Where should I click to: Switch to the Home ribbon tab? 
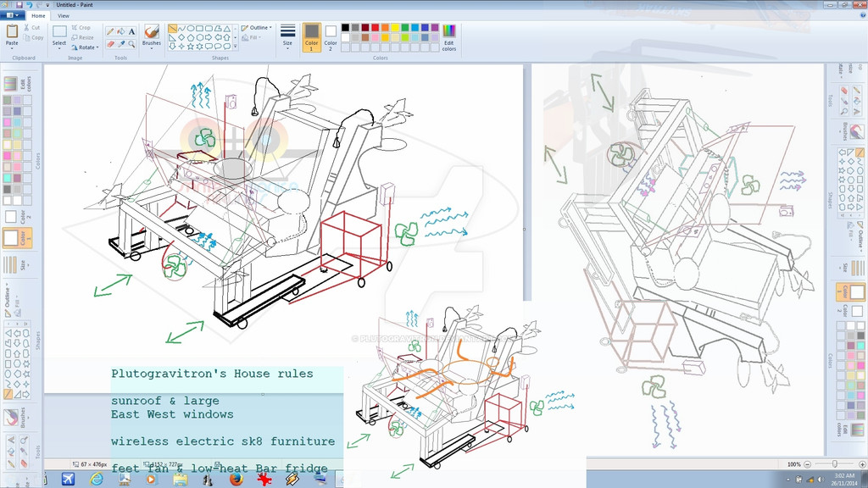(38, 15)
